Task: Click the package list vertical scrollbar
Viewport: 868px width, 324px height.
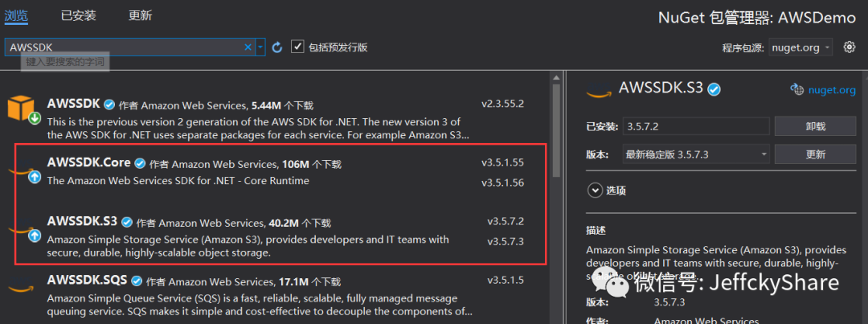Action: pos(556,130)
